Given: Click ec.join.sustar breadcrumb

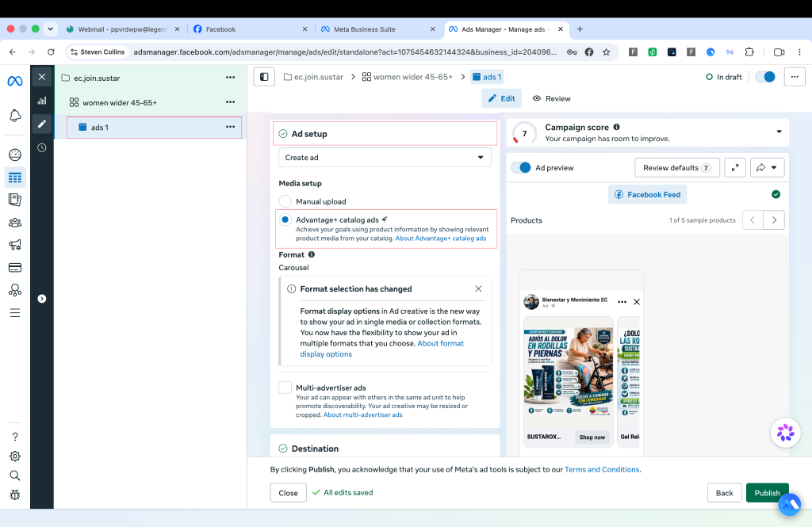Looking at the screenshot, I should coord(313,77).
